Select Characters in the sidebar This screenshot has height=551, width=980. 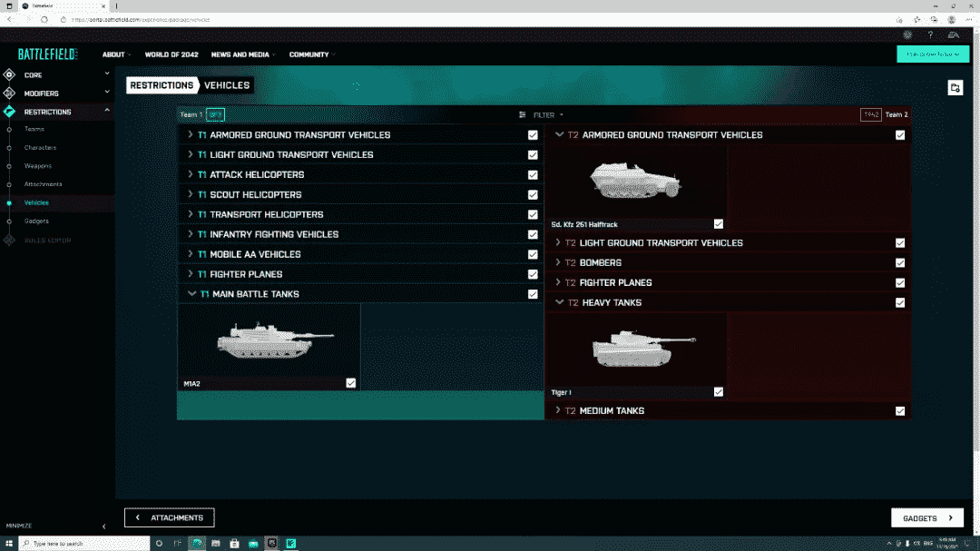coord(40,148)
